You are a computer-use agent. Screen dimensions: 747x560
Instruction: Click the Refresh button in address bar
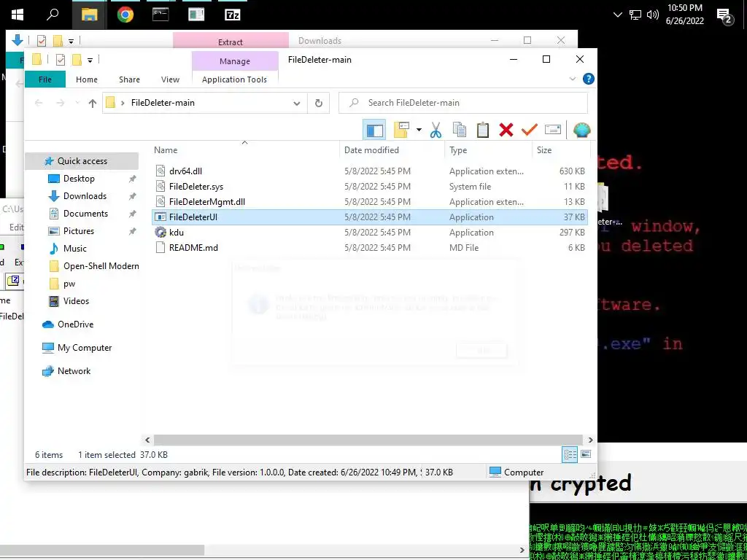point(319,103)
